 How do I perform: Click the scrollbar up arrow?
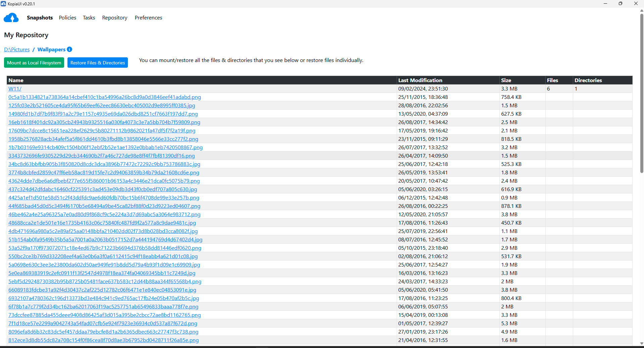pos(642,10)
